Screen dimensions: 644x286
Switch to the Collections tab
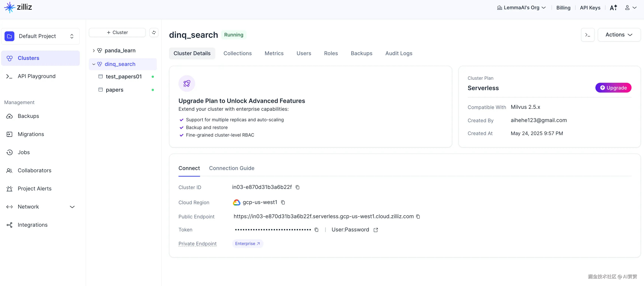point(237,53)
